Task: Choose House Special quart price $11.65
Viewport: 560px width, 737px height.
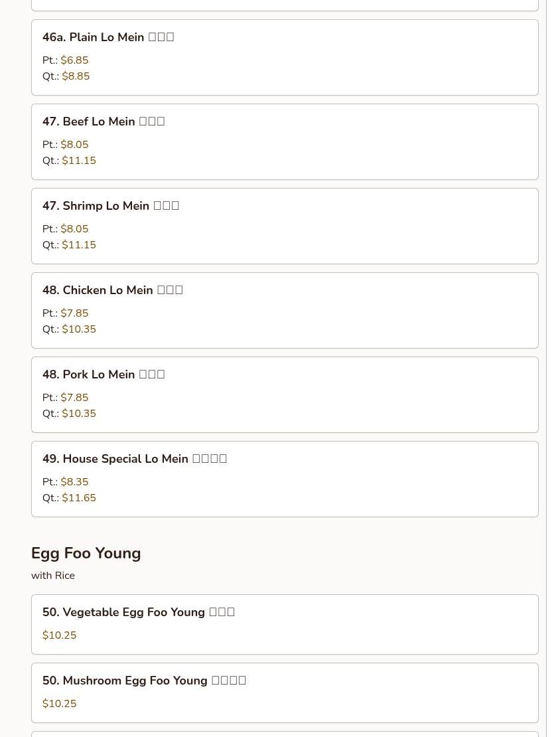Action: point(79,498)
